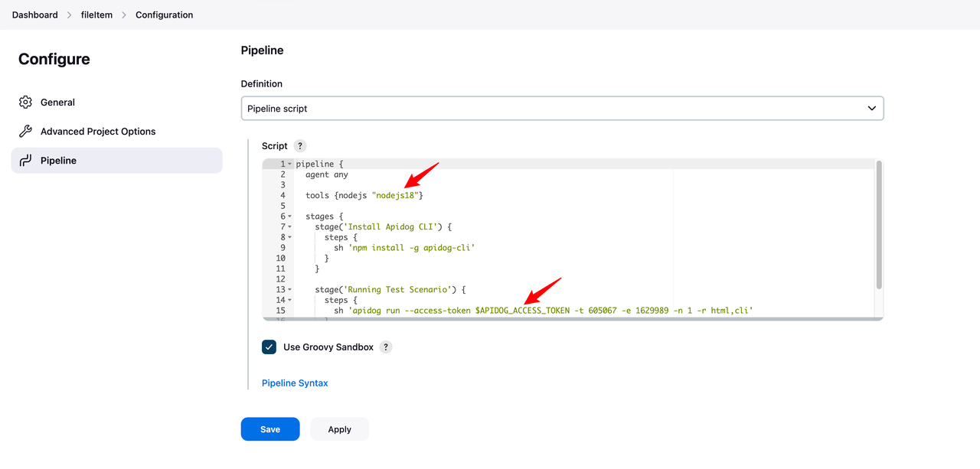The image size is (980, 469).
Task: Click the 'Configure' heading
Action: coord(54,60)
